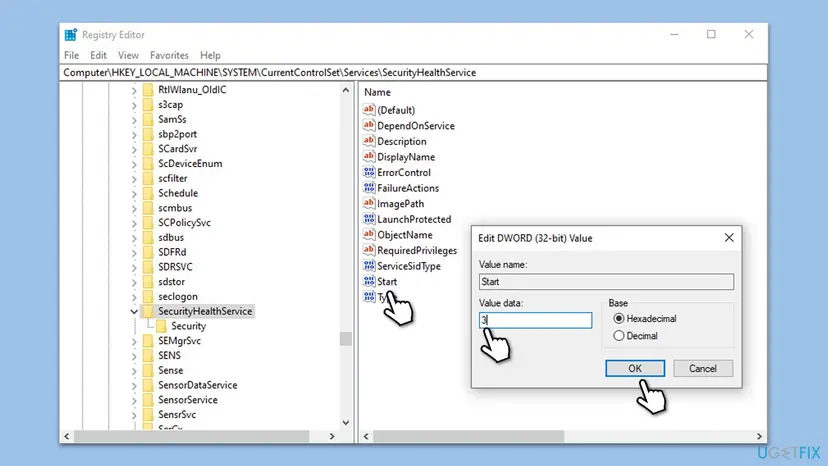828x466 pixels.
Task: Maximize the Registry Editor window
Action: (x=711, y=34)
